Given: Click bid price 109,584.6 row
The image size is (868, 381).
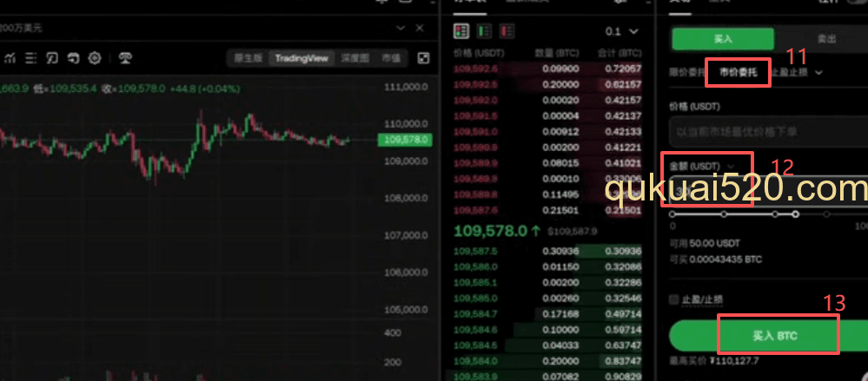Looking at the screenshot, I should 547,330.
